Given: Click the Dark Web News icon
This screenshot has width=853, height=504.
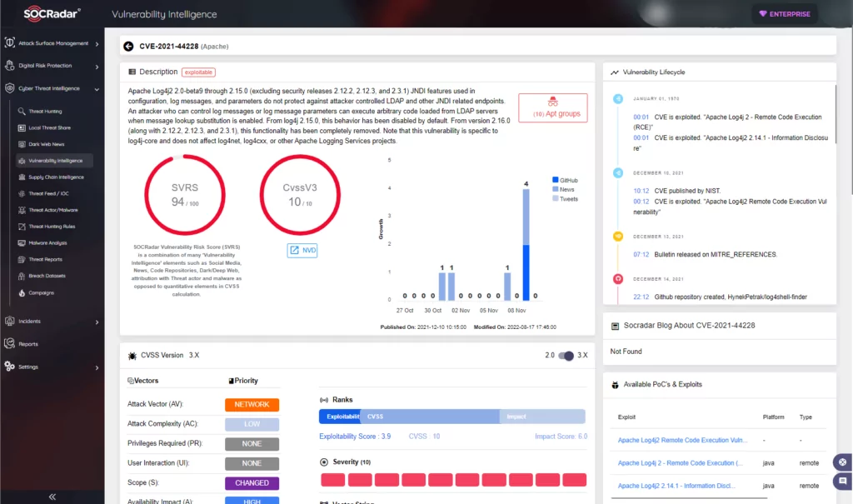Looking at the screenshot, I should click(x=22, y=144).
